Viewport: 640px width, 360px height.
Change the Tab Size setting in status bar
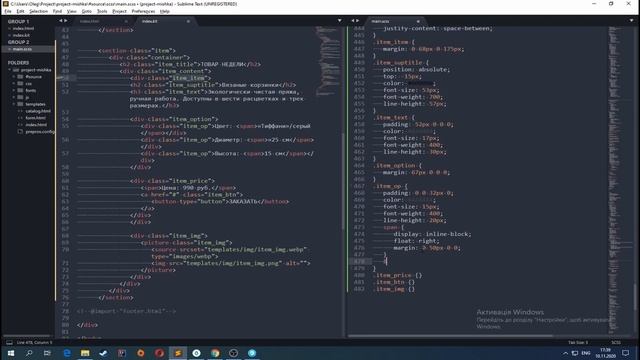578,343
